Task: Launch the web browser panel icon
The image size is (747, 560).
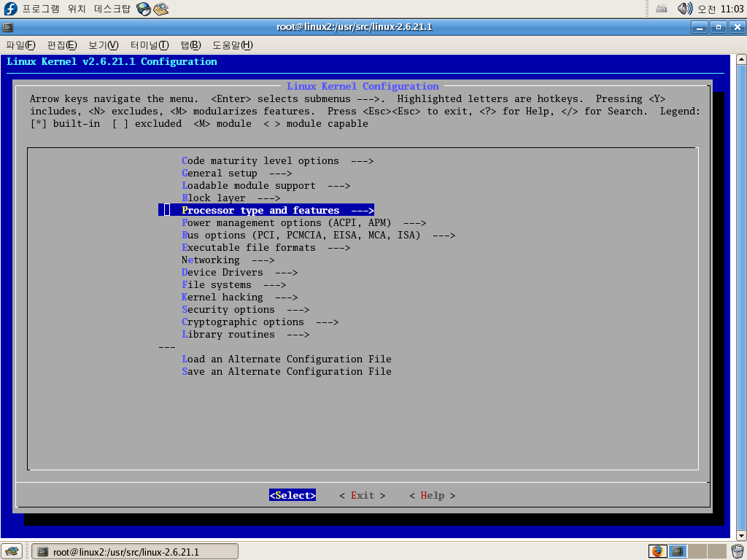Action: (x=144, y=9)
